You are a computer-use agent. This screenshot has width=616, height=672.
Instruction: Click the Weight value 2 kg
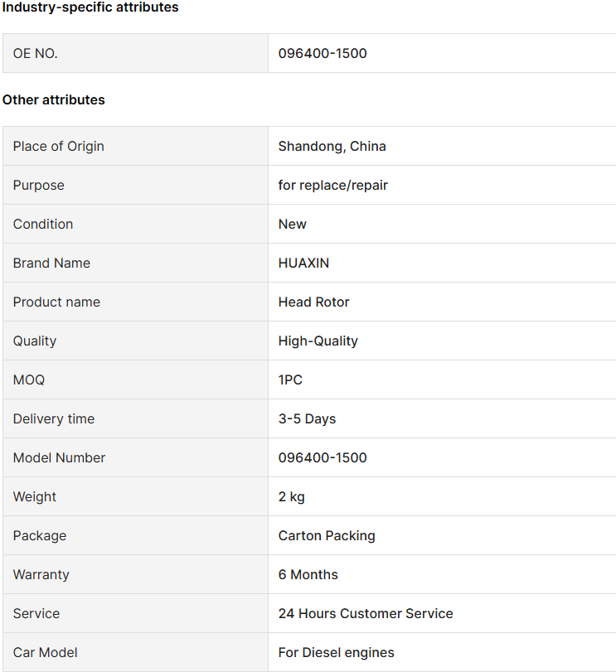click(292, 496)
